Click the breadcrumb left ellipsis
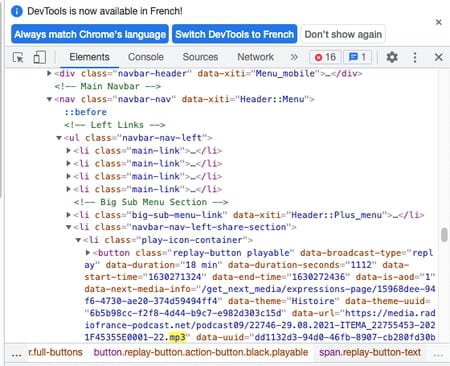The image size is (450, 366). coord(16,354)
